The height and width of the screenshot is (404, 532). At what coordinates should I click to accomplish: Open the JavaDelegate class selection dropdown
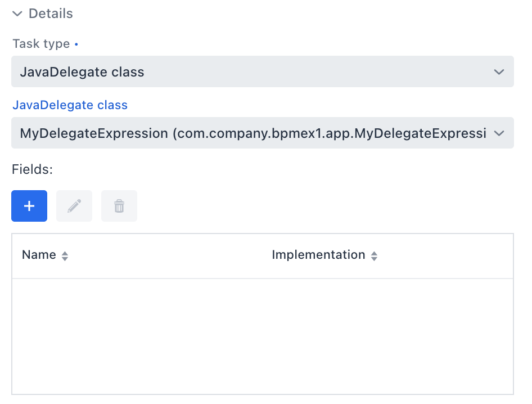263,133
